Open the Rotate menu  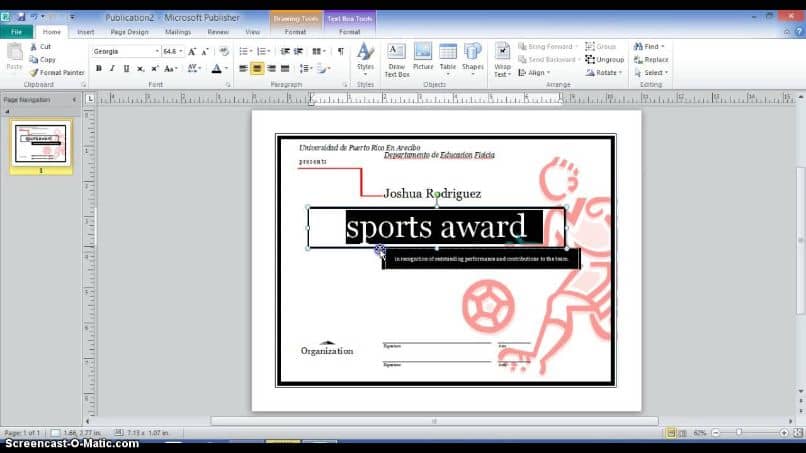pyautogui.click(x=604, y=73)
